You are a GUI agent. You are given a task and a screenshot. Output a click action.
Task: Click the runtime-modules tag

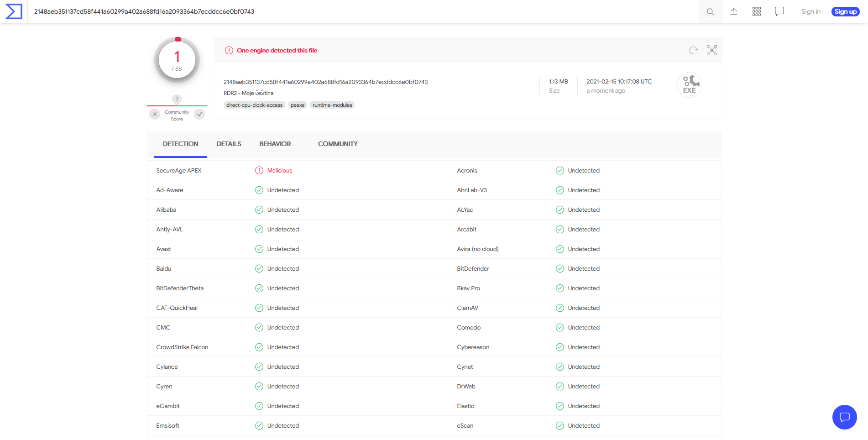pos(332,105)
